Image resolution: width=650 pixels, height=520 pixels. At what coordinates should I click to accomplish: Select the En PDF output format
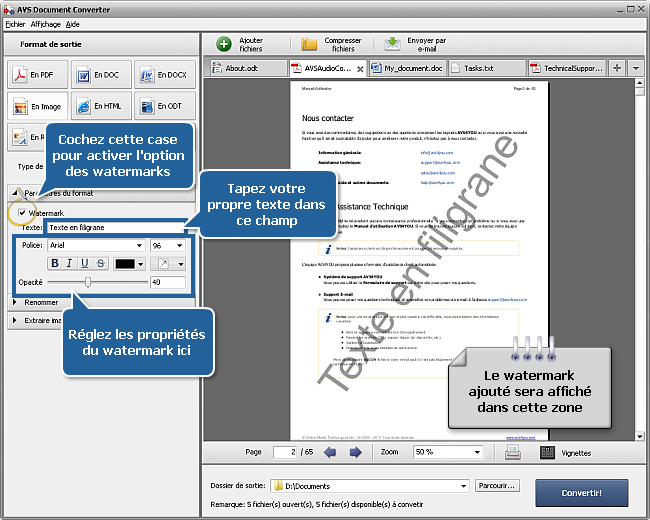click(x=37, y=75)
